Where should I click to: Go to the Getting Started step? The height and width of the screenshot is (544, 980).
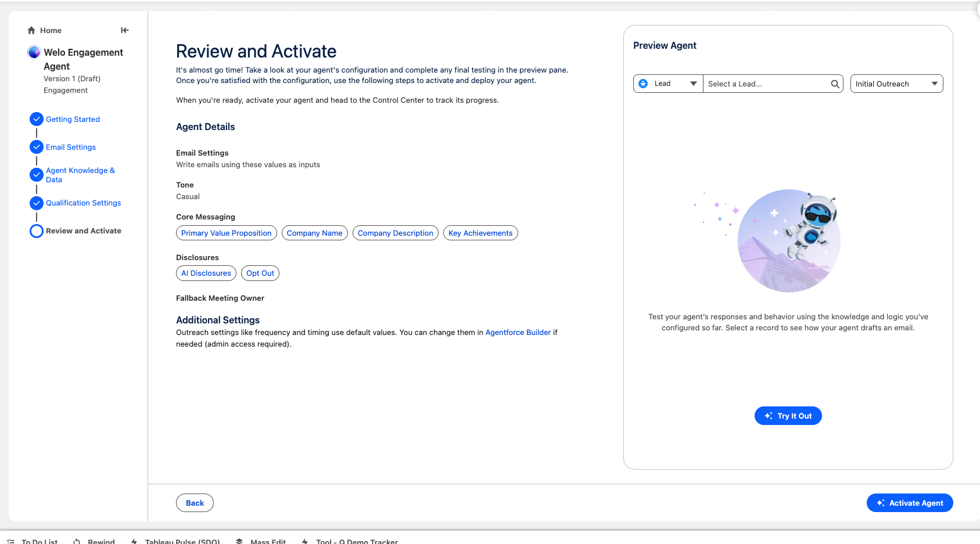tap(73, 119)
